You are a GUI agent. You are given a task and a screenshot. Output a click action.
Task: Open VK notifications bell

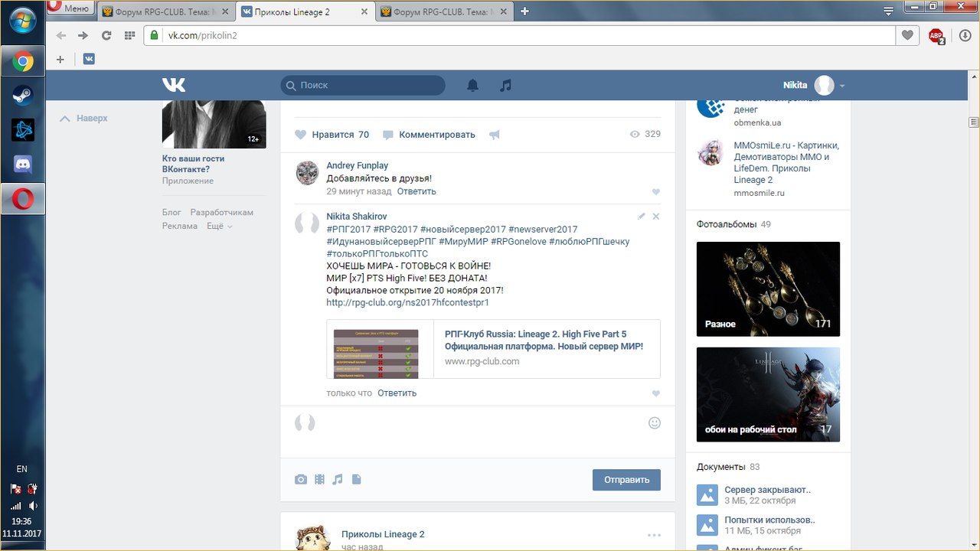(x=472, y=86)
